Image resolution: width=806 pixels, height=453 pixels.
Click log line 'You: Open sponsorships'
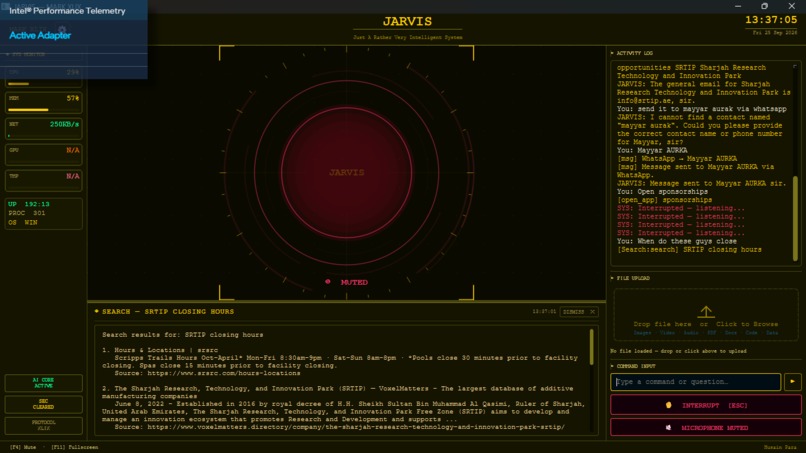click(663, 192)
